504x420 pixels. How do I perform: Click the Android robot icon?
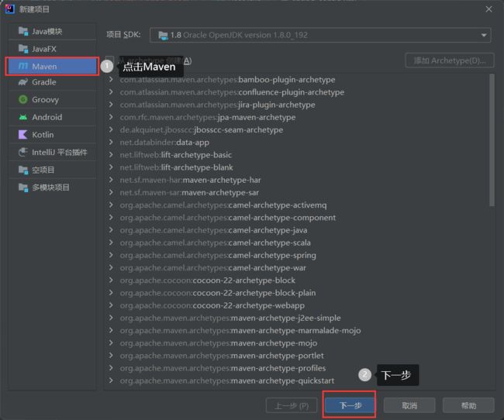(23, 117)
